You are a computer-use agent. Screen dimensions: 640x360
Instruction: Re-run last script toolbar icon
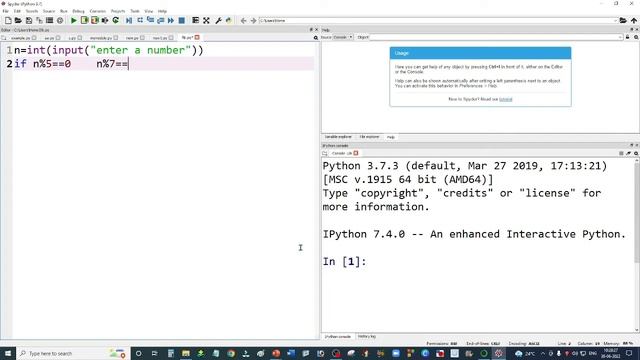tap(116, 20)
